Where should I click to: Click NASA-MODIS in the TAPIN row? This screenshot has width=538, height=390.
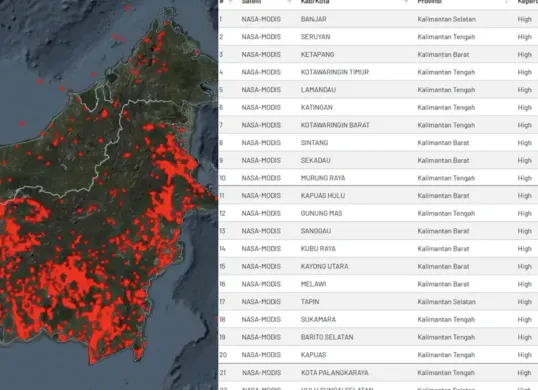click(261, 302)
